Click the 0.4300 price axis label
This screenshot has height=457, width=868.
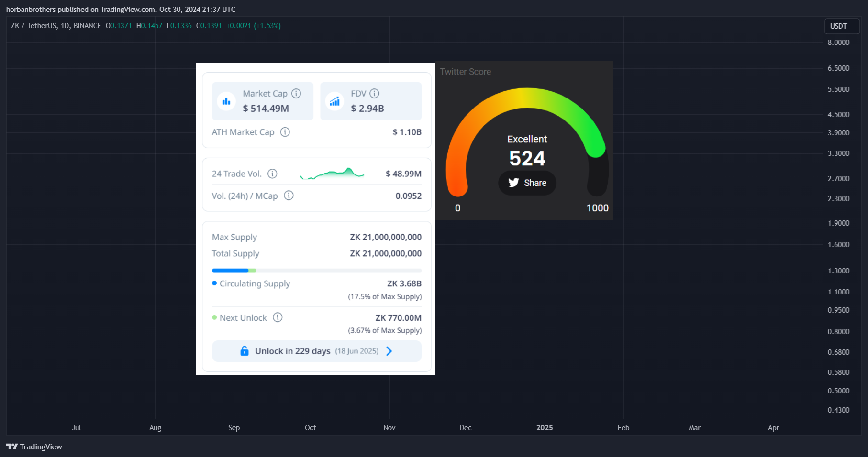(x=839, y=410)
